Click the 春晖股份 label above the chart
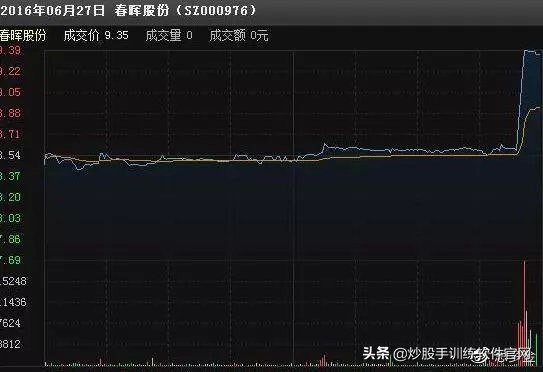The image size is (543, 372). pyautogui.click(x=23, y=35)
